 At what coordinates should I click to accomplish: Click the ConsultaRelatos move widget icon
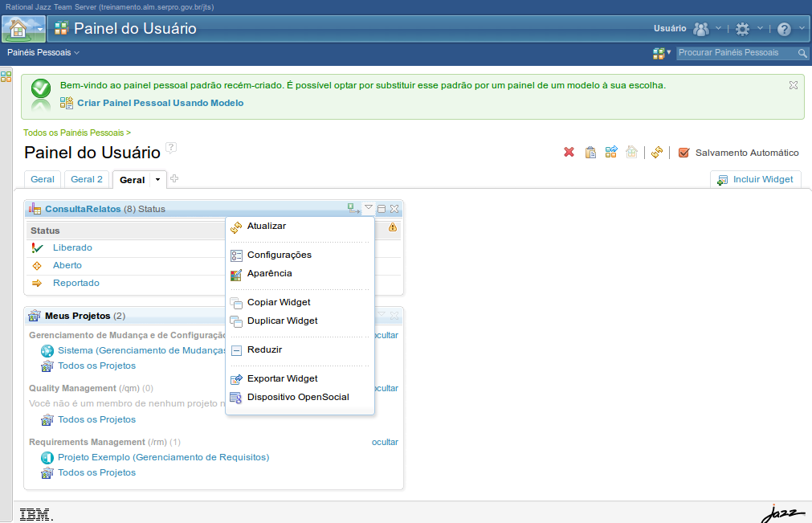(353, 209)
